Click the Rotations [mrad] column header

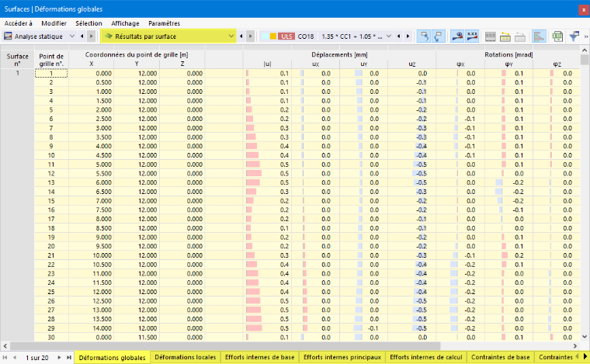[508, 55]
